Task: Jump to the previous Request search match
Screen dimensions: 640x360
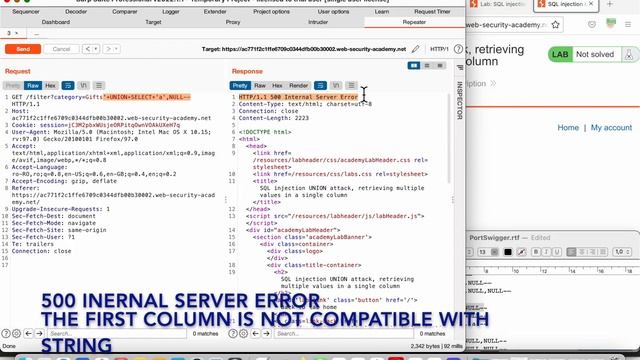Action: click(x=28, y=333)
